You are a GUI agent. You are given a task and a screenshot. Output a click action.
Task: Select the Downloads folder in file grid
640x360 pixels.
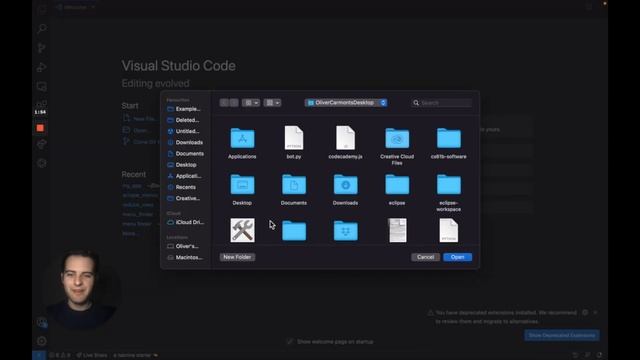(345, 189)
